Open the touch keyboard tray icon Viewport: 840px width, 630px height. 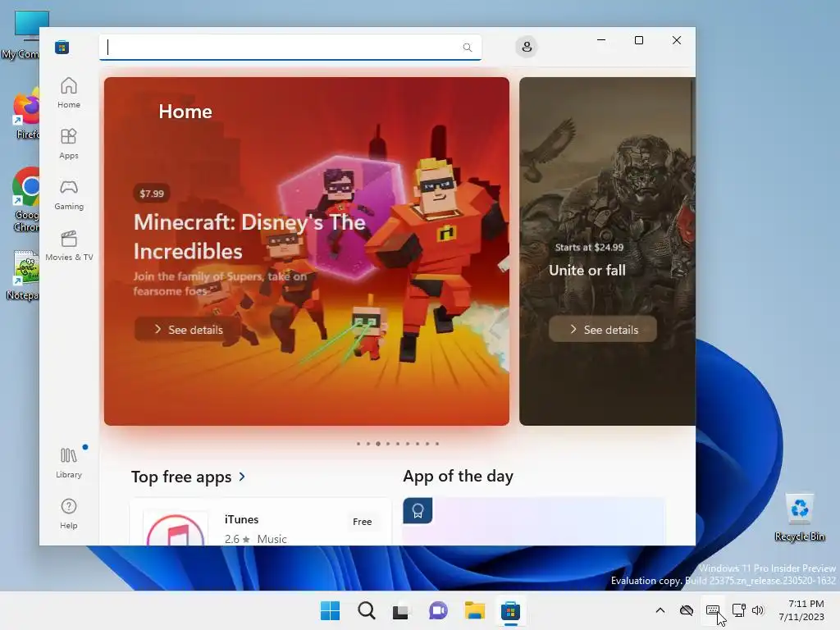point(713,610)
